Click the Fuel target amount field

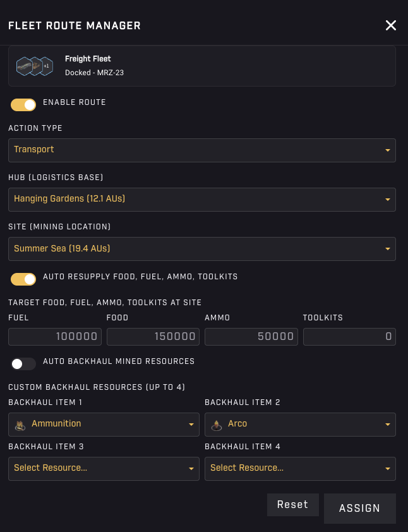tap(54, 336)
